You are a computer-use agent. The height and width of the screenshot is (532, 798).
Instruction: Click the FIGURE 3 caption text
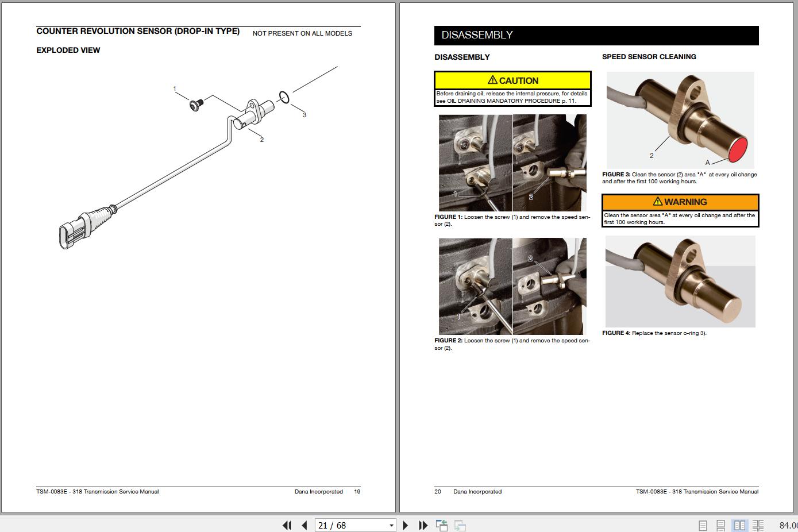pos(680,178)
